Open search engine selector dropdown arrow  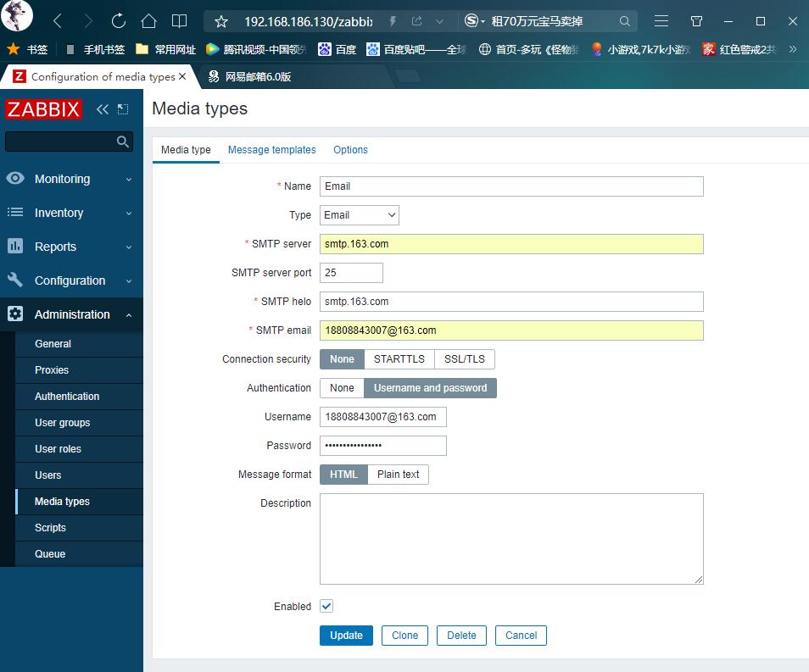483,22
